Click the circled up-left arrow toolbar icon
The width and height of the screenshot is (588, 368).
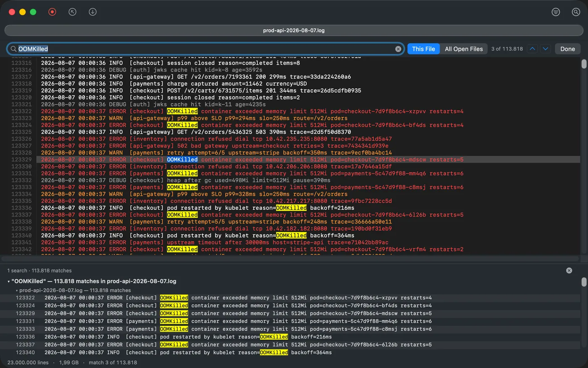tap(72, 12)
